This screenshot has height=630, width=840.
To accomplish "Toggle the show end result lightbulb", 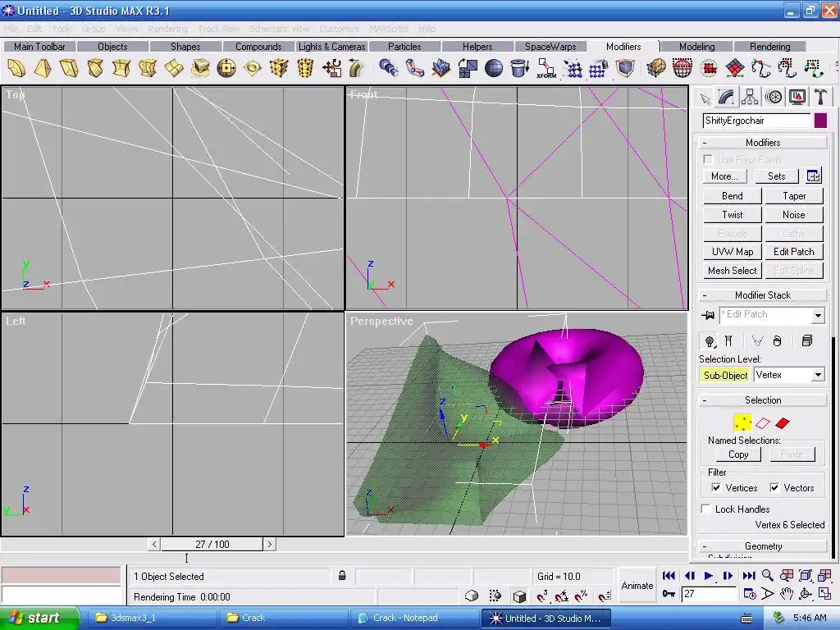I will pos(710,341).
